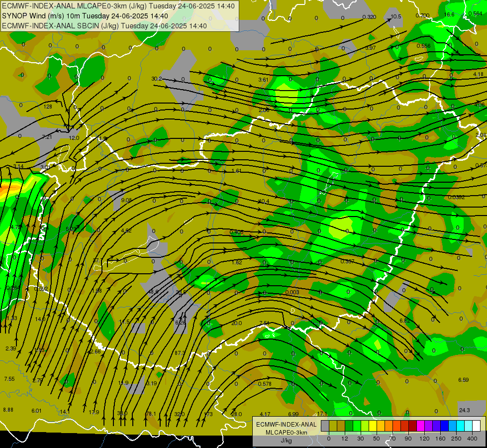The image size is (487, 448).
Task: Click the J/kg unit label in legend
Action: tap(286, 441)
